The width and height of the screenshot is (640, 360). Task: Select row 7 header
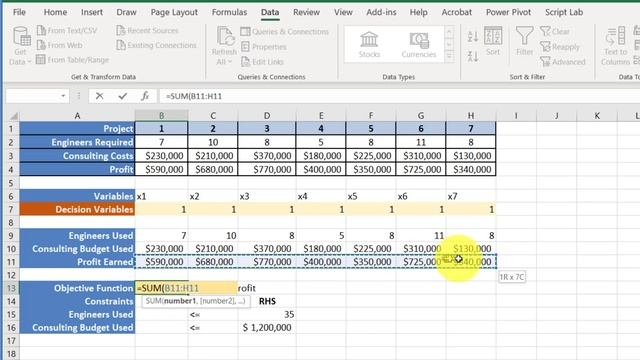pos(11,209)
